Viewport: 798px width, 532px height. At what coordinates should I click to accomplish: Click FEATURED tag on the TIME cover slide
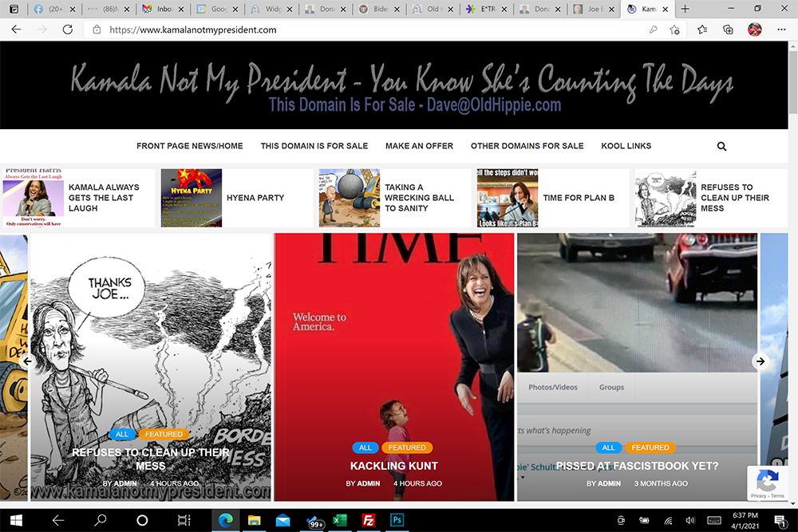tap(407, 447)
